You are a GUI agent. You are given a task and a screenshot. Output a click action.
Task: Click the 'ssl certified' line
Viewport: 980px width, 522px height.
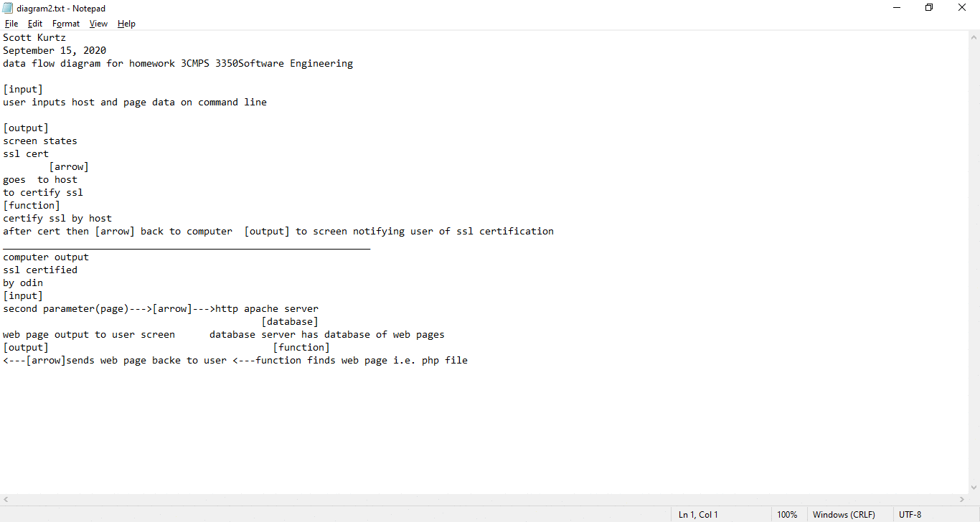pyautogui.click(x=40, y=270)
